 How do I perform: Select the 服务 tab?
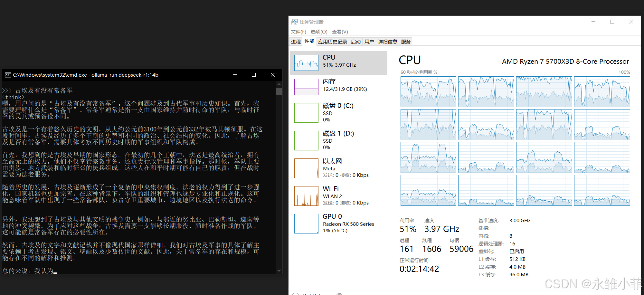405,41
